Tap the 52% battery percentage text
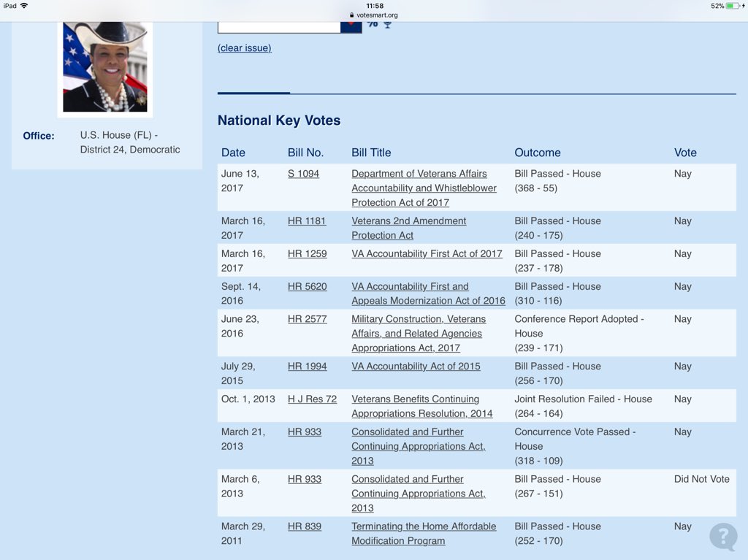 pos(717,6)
